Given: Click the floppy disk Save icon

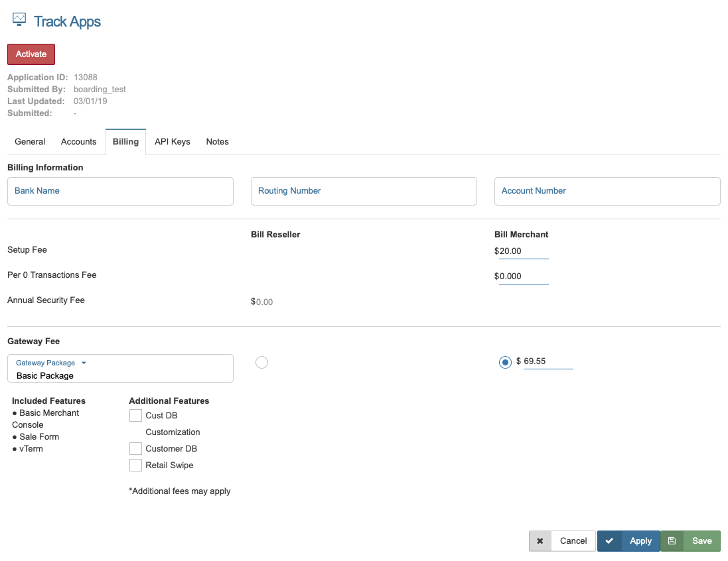Looking at the screenshot, I should pos(672,541).
